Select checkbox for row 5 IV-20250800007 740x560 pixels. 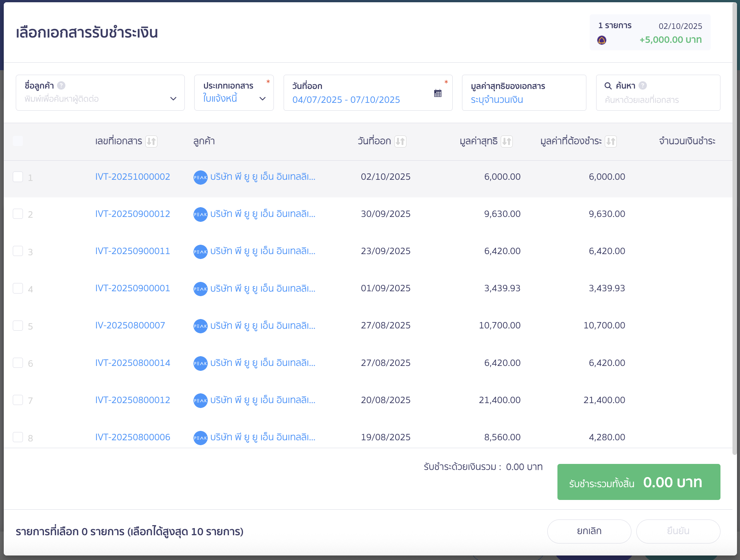18,325
